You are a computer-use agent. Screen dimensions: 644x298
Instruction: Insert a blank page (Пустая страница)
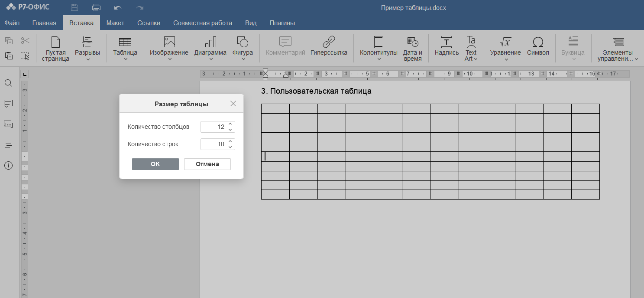[x=55, y=49]
